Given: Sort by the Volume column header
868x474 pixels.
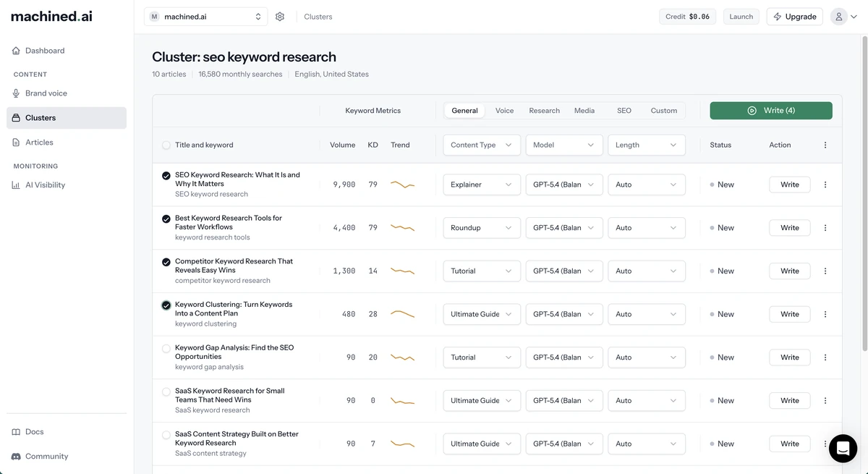Looking at the screenshot, I should coord(342,145).
